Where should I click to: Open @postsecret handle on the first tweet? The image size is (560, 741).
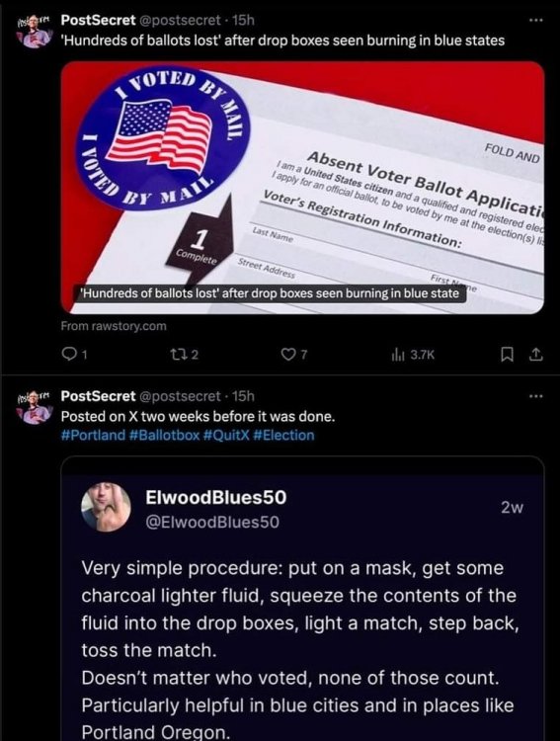(x=179, y=20)
